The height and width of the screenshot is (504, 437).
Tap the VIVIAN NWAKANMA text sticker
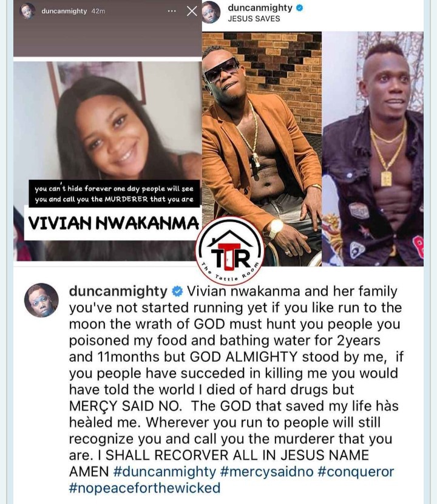tap(113, 223)
